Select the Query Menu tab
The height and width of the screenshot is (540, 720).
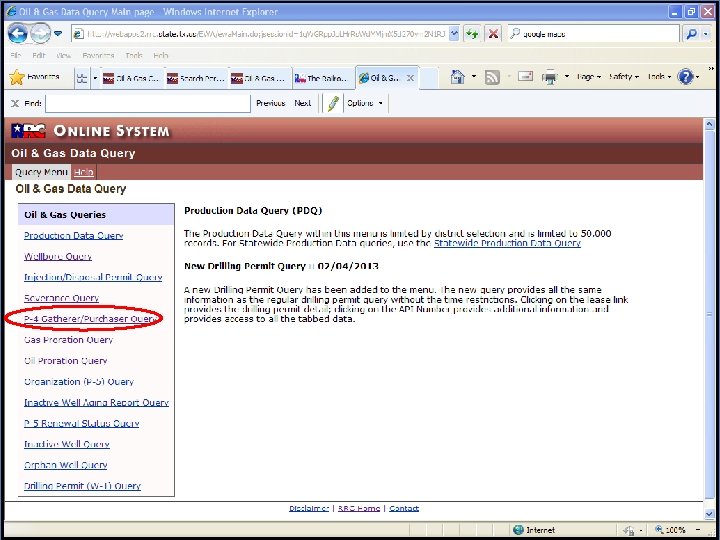[41, 172]
